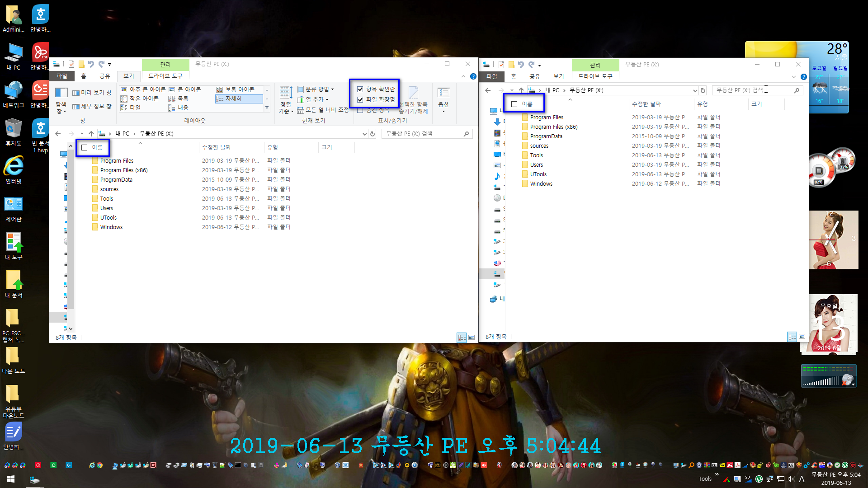The width and height of the screenshot is (868, 488).
Task: Open recent locations dropdown in right window
Action: pyautogui.click(x=512, y=90)
